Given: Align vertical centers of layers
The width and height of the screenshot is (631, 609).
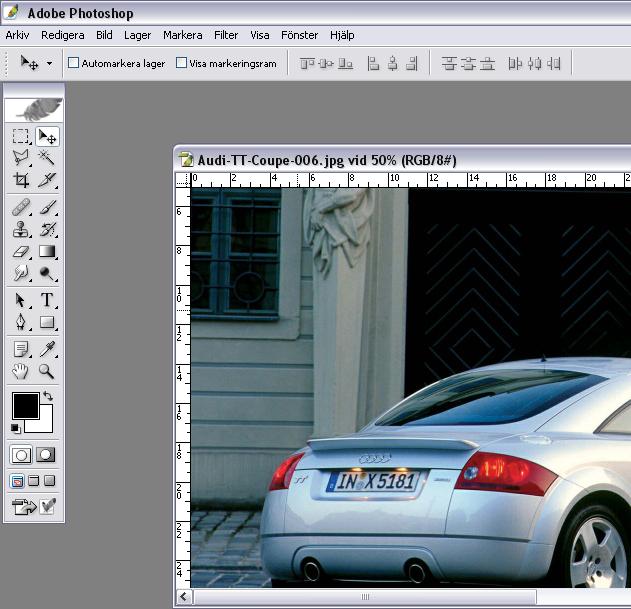Looking at the screenshot, I should [x=326, y=63].
